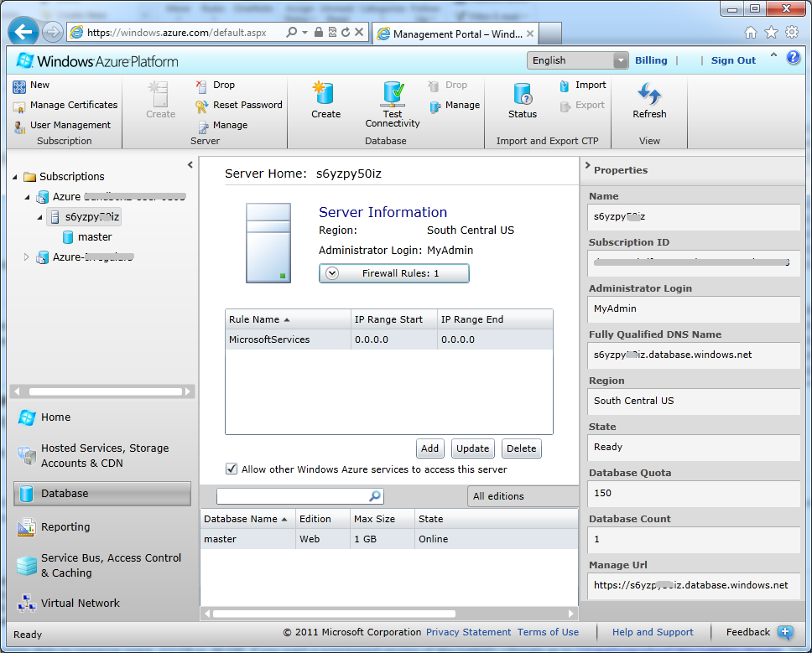
Task: Select the master database tree item
Action: [x=87, y=237]
